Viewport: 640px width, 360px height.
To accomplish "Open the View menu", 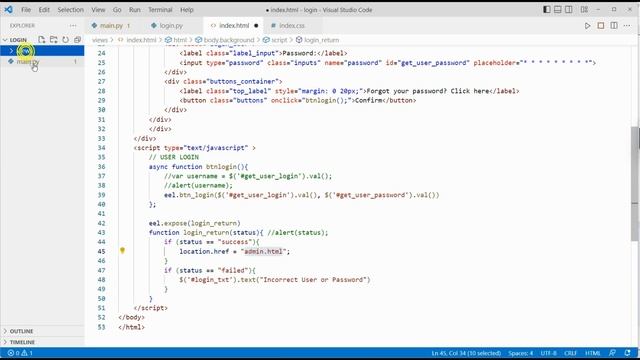I will (98, 9).
